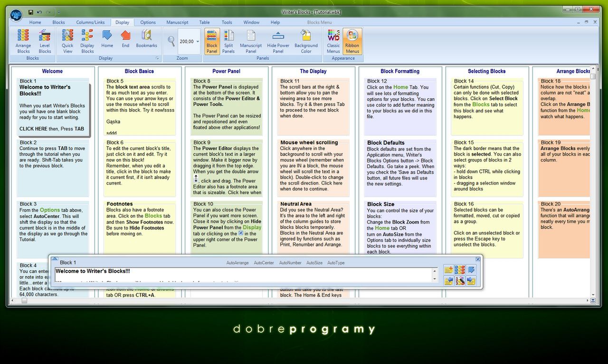Image resolution: width=608 pixels, height=364 pixels.
Task: Show Split Panels view
Action: (228, 41)
